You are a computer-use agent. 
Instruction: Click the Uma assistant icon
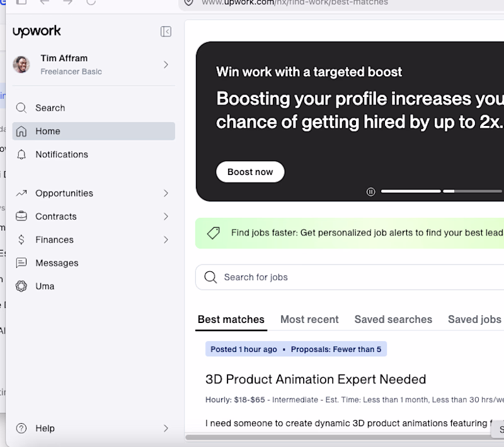point(21,286)
